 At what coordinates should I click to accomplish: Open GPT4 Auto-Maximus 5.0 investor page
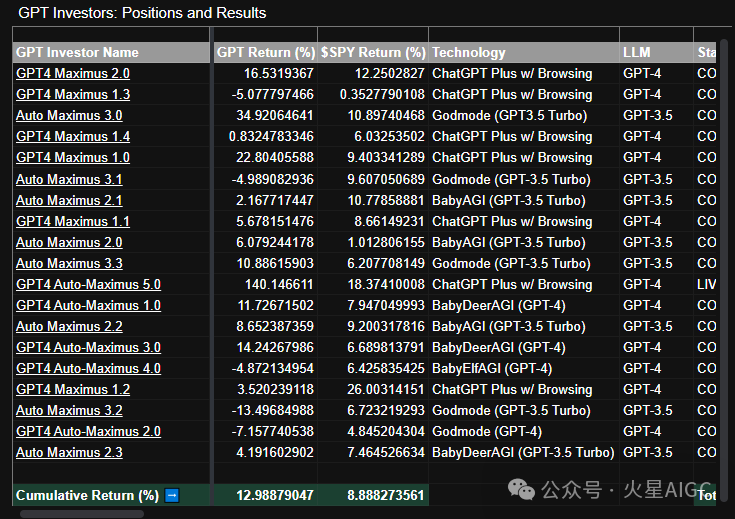pos(88,284)
